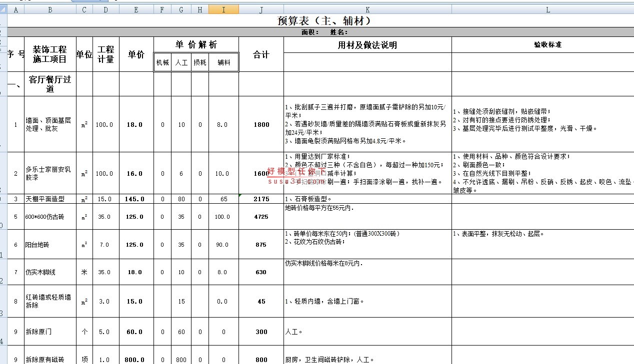The width and height of the screenshot is (634, 364).
Task: Click the title cell 预算表（主、辅材）
Action: pyautogui.click(x=324, y=20)
